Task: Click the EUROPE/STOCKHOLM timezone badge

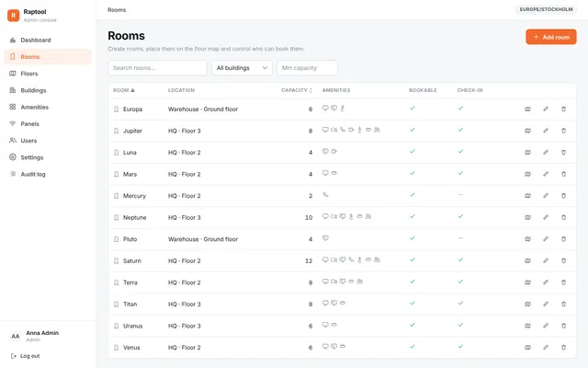Action: [546, 9]
